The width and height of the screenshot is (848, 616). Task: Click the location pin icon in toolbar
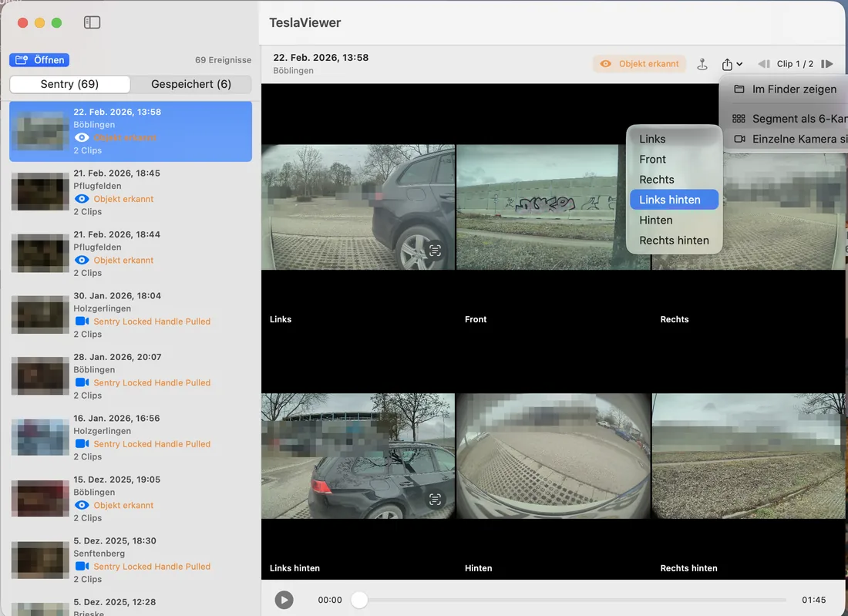[x=702, y=64]
